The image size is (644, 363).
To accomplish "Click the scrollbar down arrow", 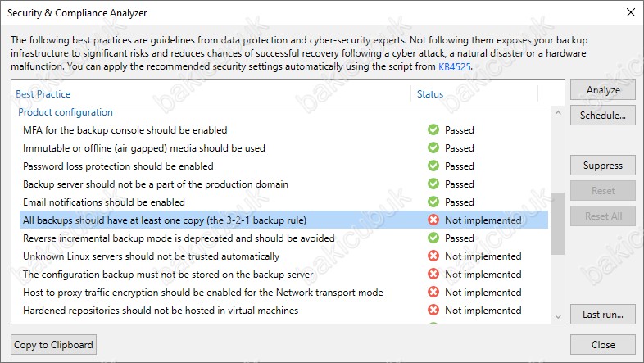I will (x=558, y=316).
